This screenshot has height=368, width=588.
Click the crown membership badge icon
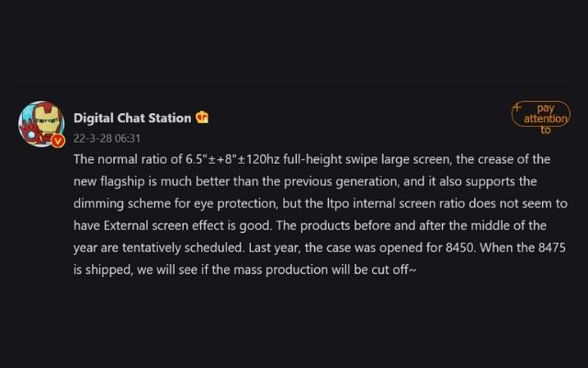[x=202, y=118]
